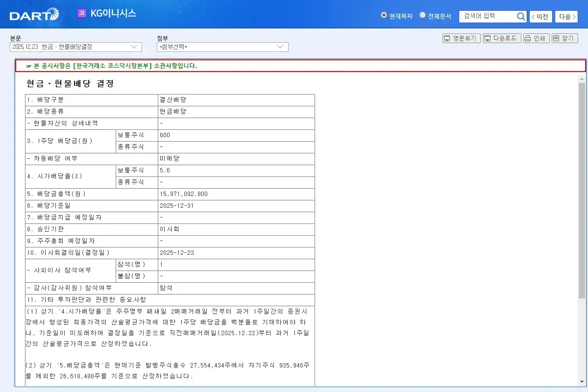Click the DART logo
The image size is (588, 392).
[34, 15]
